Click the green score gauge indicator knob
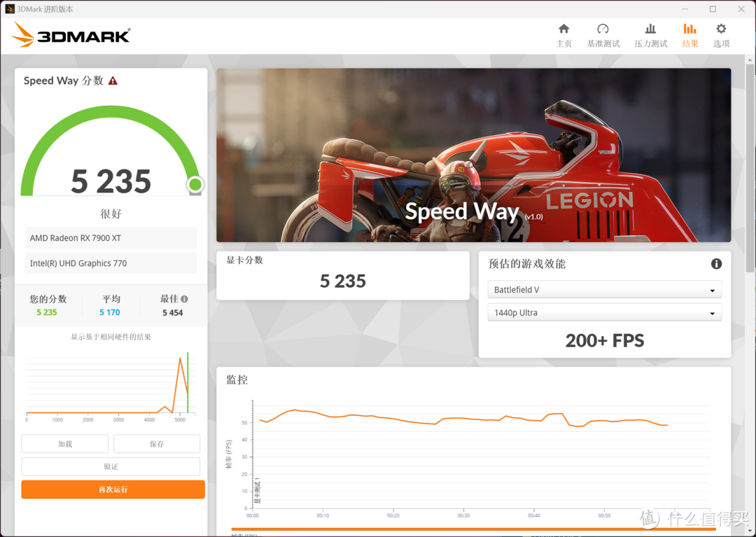 click(195, 184)
